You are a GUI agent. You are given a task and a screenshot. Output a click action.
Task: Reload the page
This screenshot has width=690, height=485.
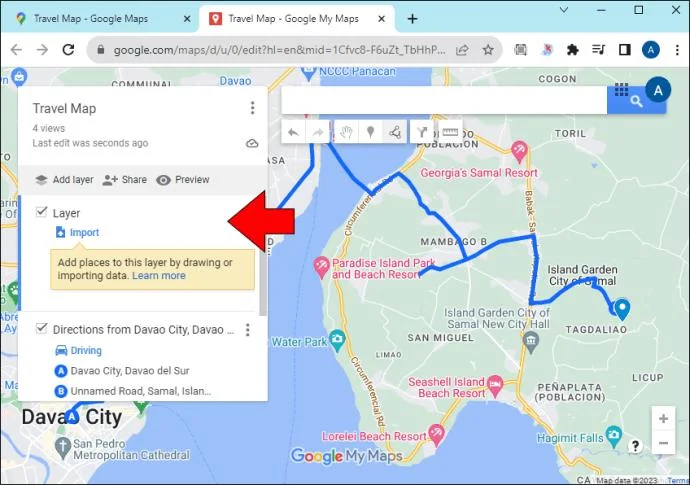pos(68,50)
